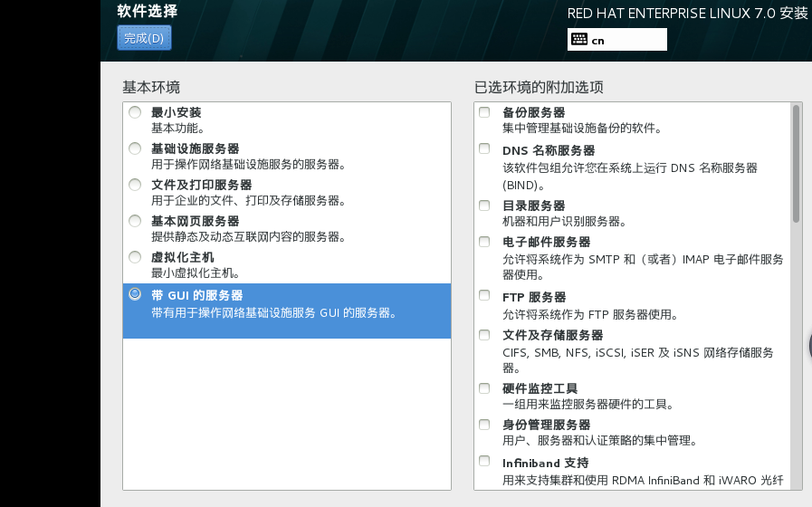
Task: Select the 虚拟化主机 radio button
Action: pyautogui.click(x=135, y=257)
